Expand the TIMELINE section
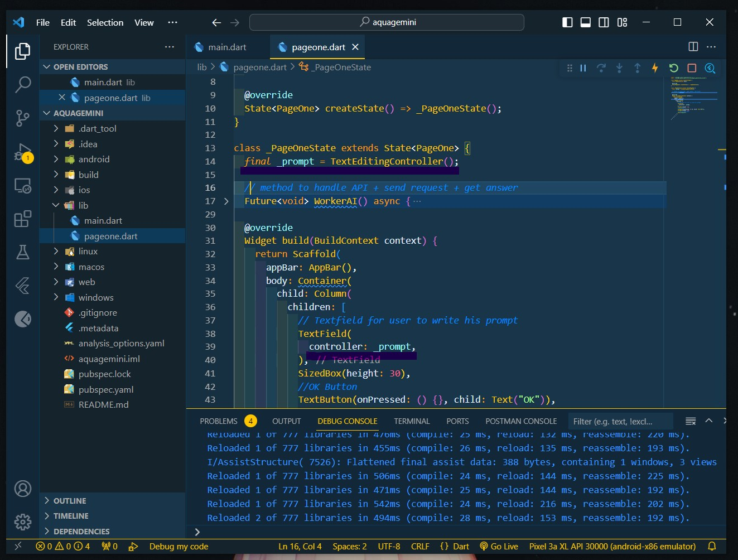738x560 pixels. [47, 516]
